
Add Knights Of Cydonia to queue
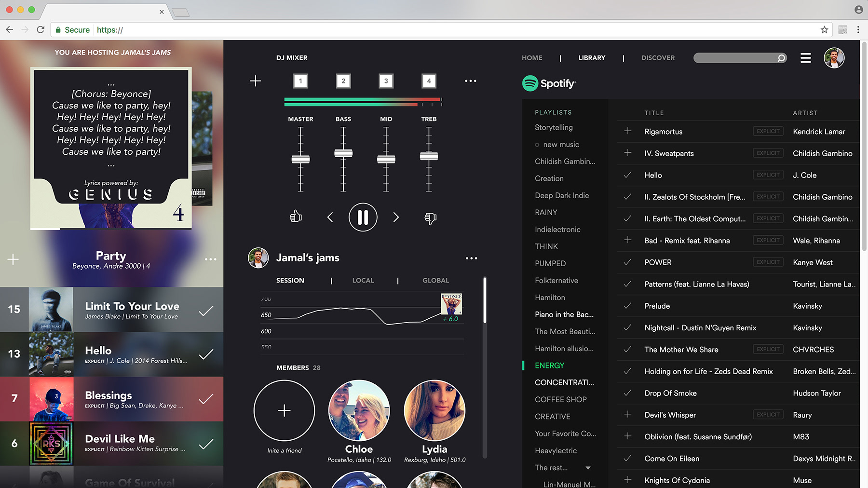tap(628, 480)
